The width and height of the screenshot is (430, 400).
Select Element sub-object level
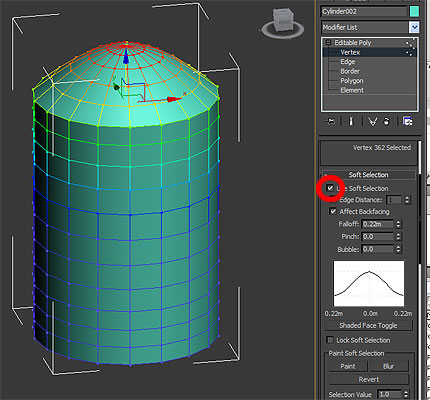352,90
